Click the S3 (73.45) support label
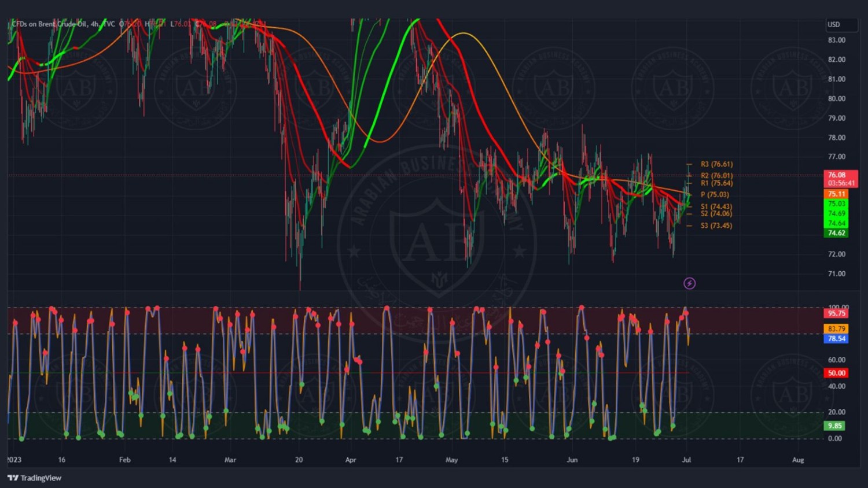Viewport: 868px width, 488px height. click(716, 225)
